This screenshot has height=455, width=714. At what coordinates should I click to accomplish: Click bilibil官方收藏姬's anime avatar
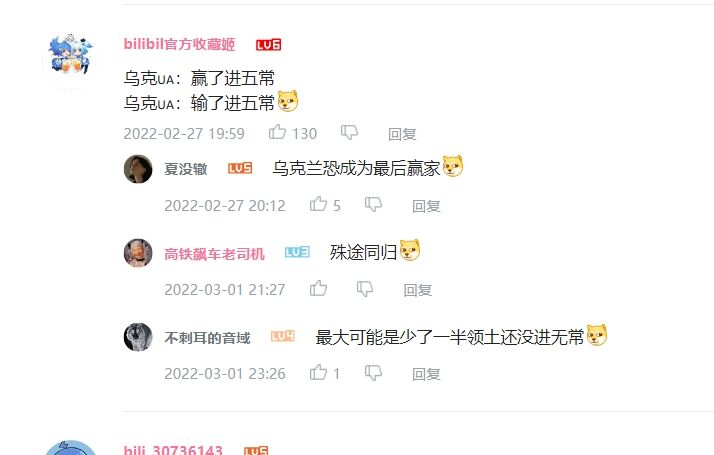coord(70,58)
